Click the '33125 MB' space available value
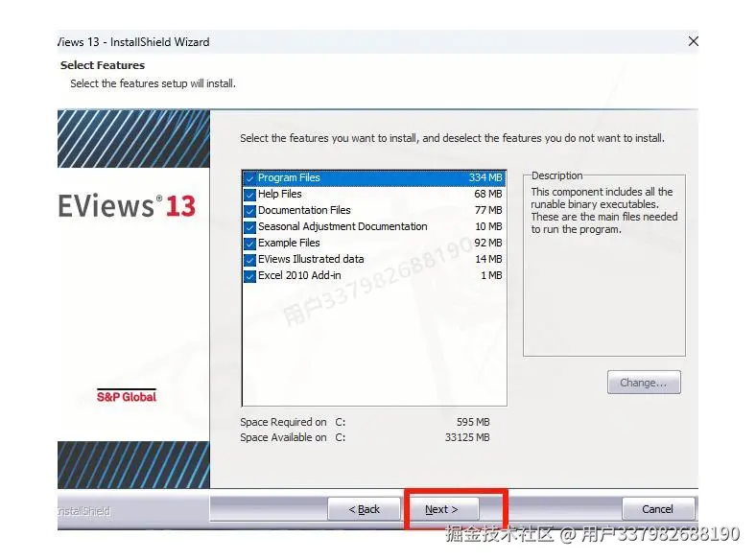 point(466,437)
